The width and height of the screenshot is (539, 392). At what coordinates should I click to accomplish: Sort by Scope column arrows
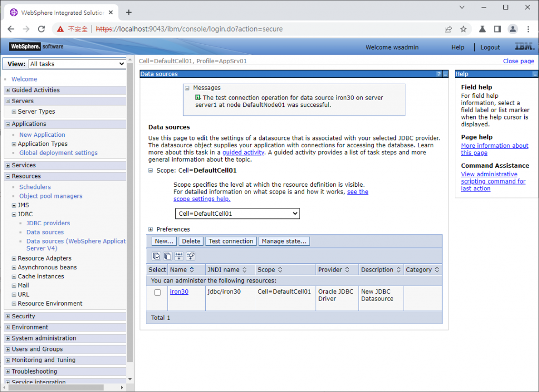tap(280, 270)
